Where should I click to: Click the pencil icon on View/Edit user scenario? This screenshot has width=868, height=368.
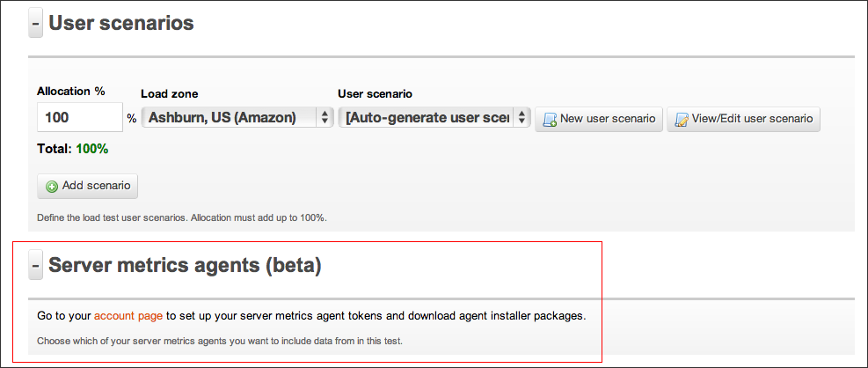coord(681,120)
